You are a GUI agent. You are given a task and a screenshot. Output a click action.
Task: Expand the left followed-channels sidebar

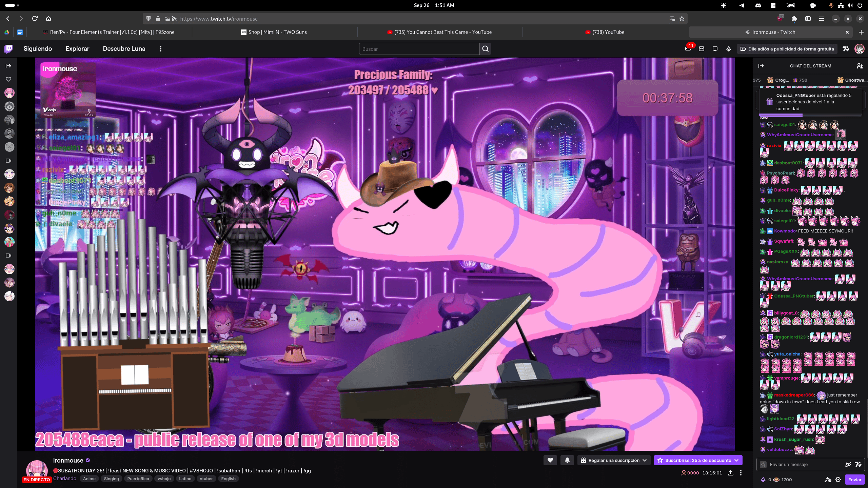[x=8, y=66]
